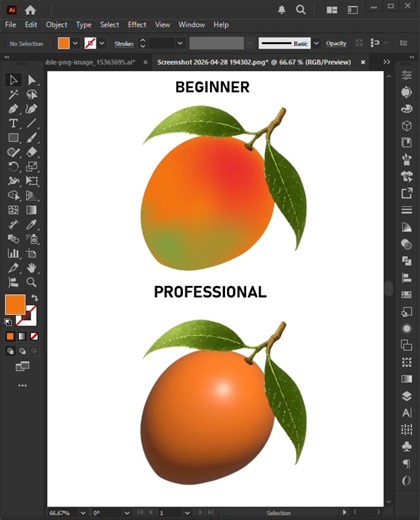This screenshot has width=420, height=520.
Task: Choose the Paintbrush tool
Action: [32, 138]
